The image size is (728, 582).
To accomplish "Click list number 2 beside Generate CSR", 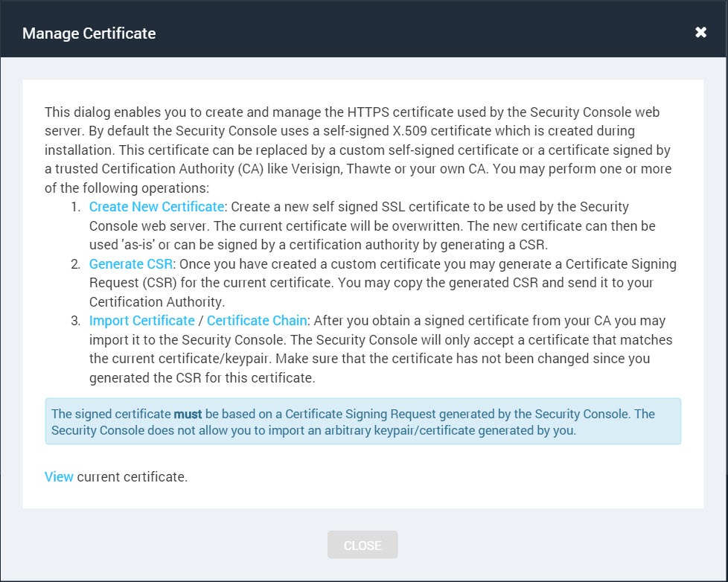I will [76, 264].
